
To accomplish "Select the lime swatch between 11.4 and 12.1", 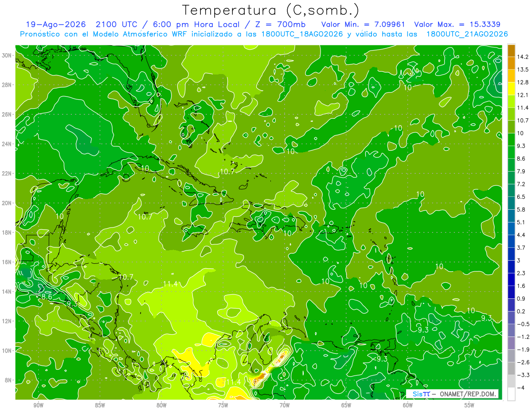I will pyautogui.click(x=511, y=101).
